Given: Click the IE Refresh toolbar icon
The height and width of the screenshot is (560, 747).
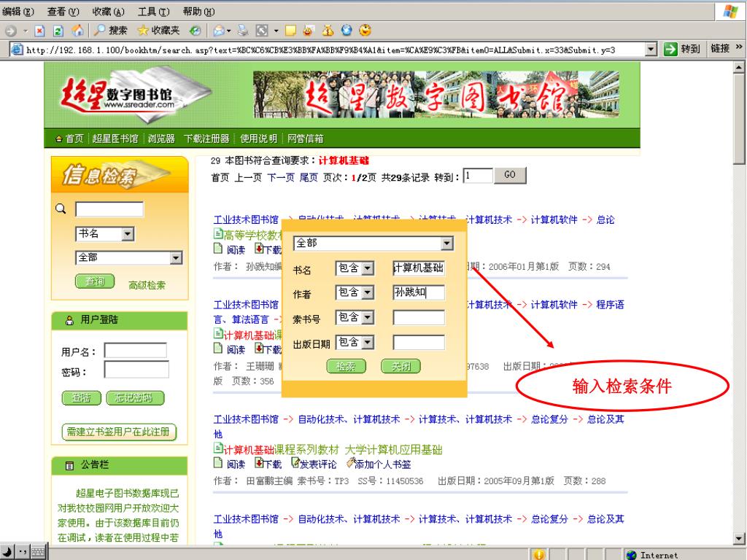Looking at the screenshot, I should click(x=58, y=31).
